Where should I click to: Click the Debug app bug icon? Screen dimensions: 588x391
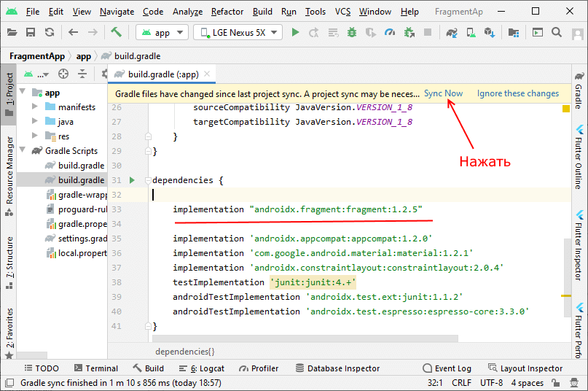(352, 32)
